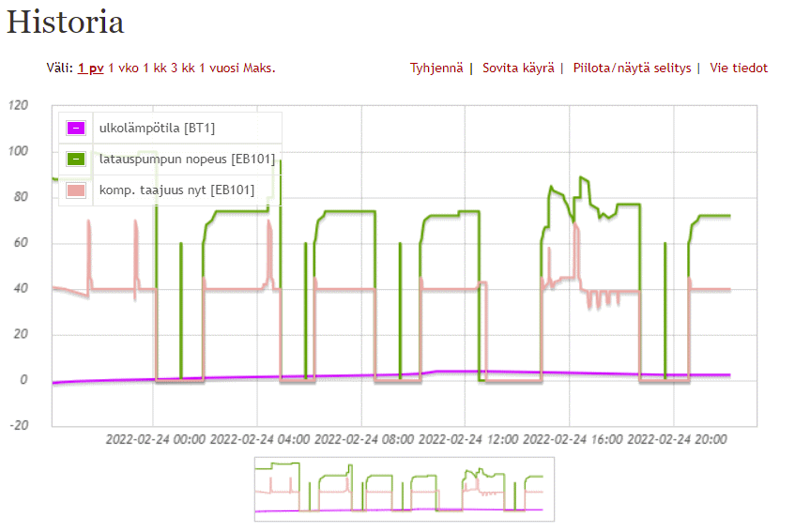Click the Historia page heading
Image resolution: width=795 pixels, height=532 pixels.
tap(66, 23)
